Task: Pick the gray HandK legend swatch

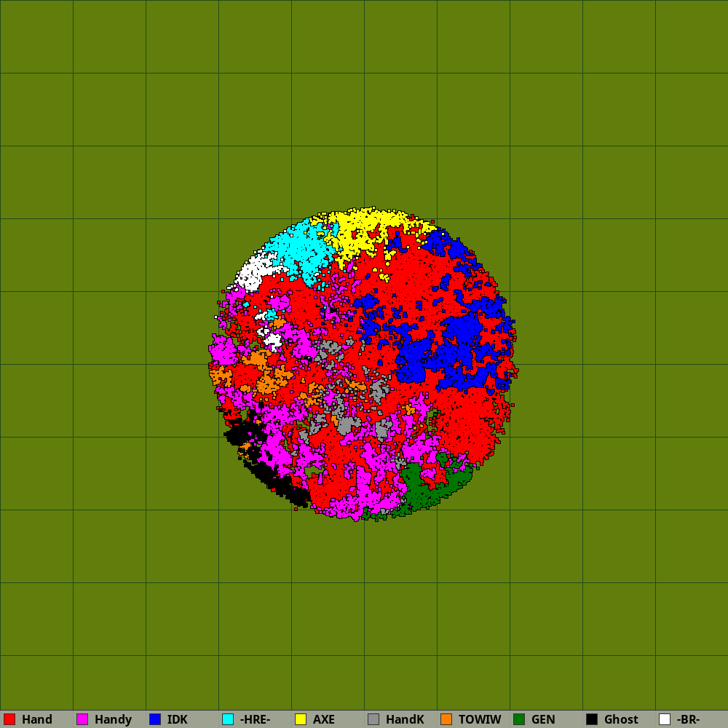Action: pyautogui.click(x=373, y=719)
